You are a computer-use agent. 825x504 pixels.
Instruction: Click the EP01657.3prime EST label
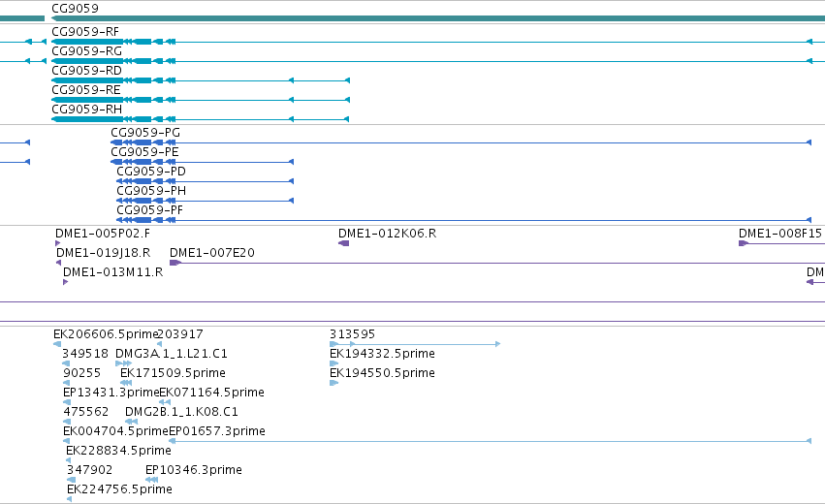(x=217, y=431)
